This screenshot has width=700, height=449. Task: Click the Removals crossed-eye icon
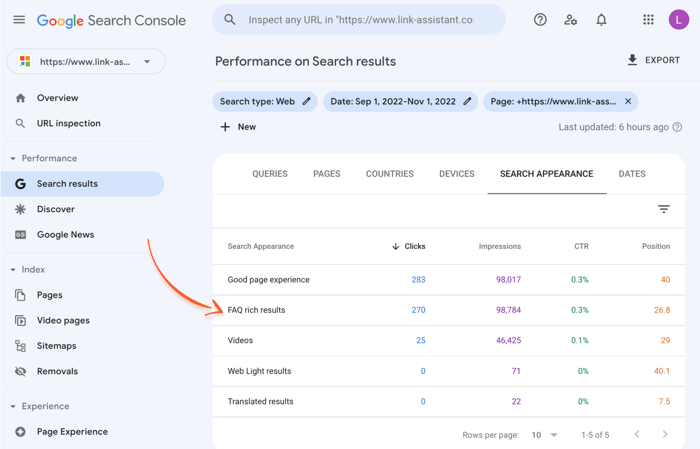[20, 371]
